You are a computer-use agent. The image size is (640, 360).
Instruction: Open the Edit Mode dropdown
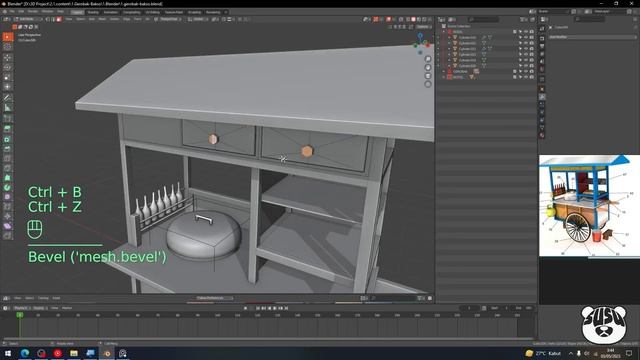pos(29,19)
